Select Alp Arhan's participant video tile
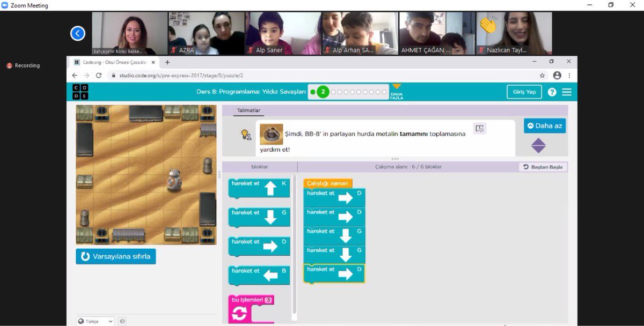644x326 pixels. point(360,33)
